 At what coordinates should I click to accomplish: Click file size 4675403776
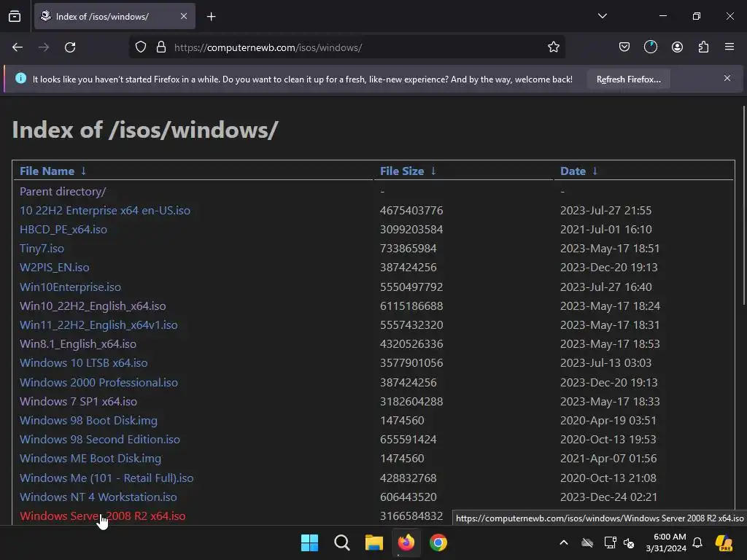point(411,211)
